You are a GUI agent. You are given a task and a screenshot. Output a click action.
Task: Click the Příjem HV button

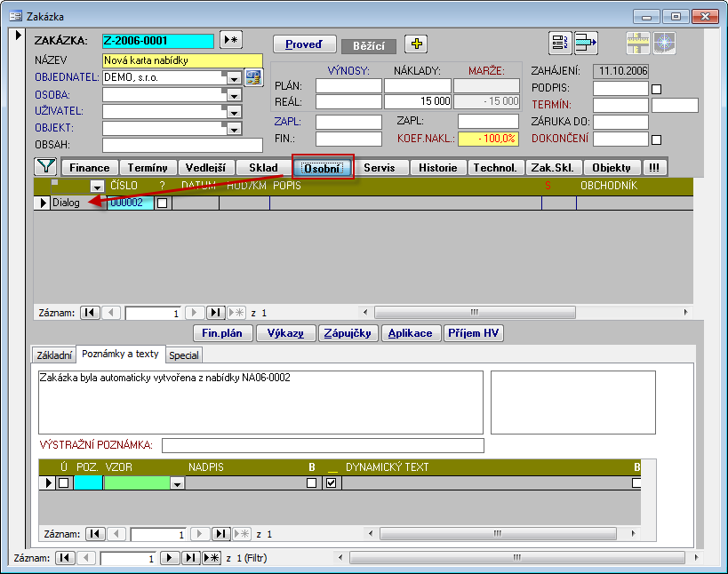coord(474,333)
